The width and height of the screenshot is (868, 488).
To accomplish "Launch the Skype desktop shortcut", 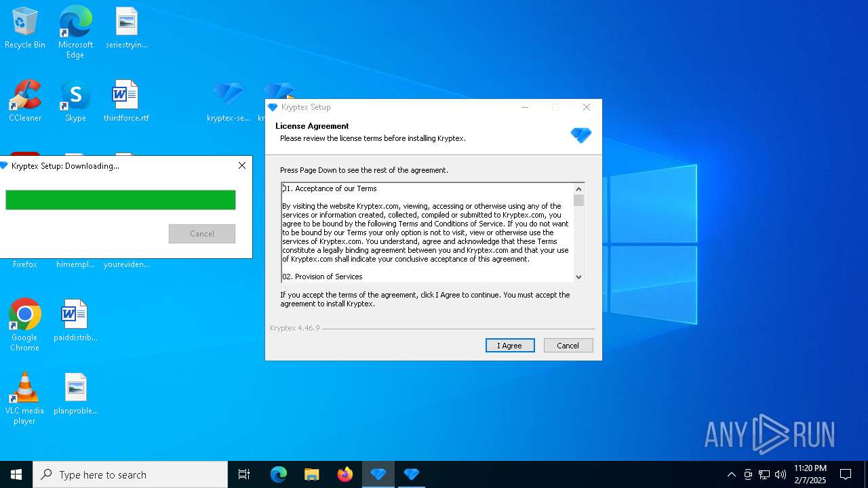I will (x=75, y=101).
